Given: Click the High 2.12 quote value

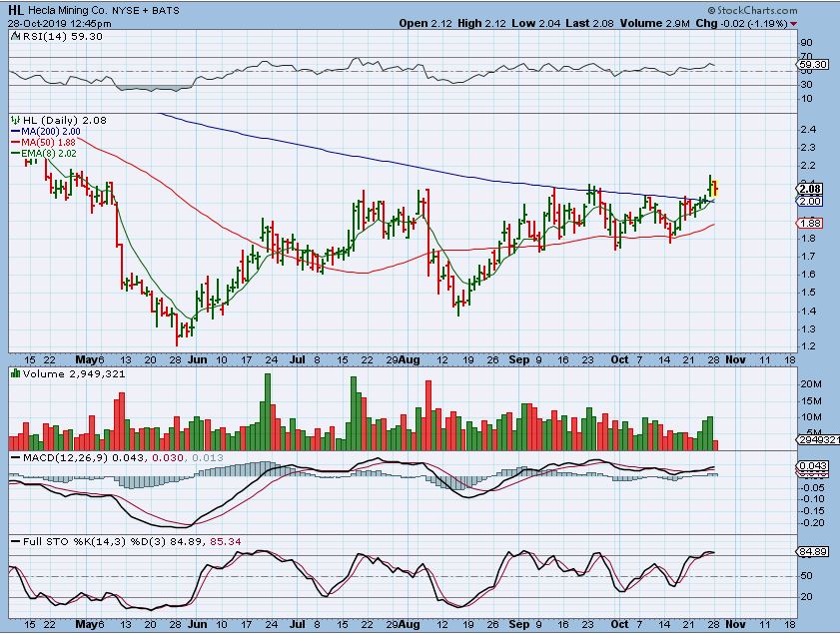Looking at the screenshot, I should 482,24.
